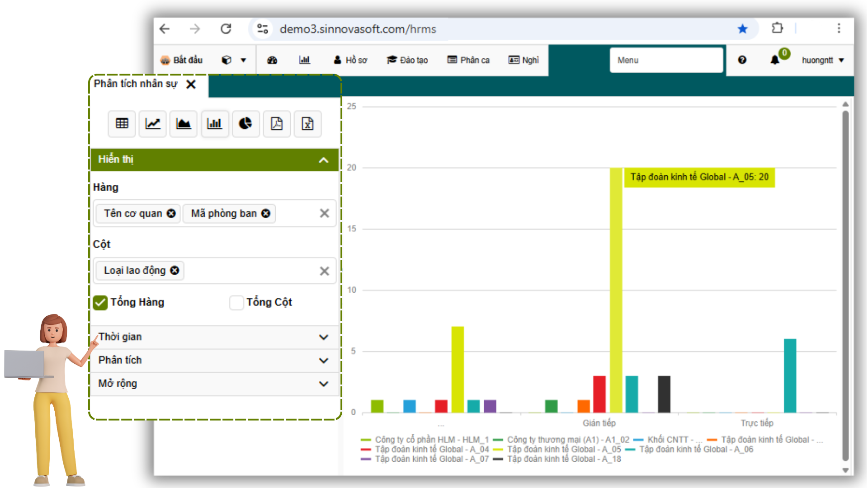Toggle legend Khối CNTT series
Screen dimensions: 868x488
point(668,440)
